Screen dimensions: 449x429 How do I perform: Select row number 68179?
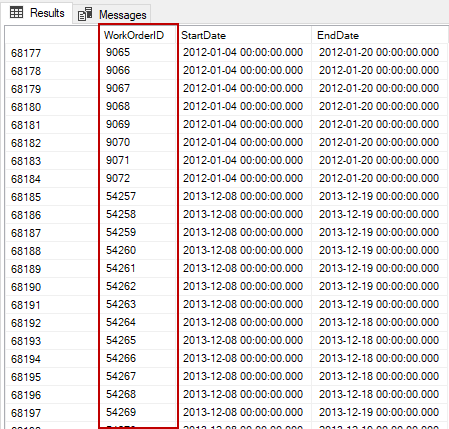pyautogui.click(x=51, y=89)
